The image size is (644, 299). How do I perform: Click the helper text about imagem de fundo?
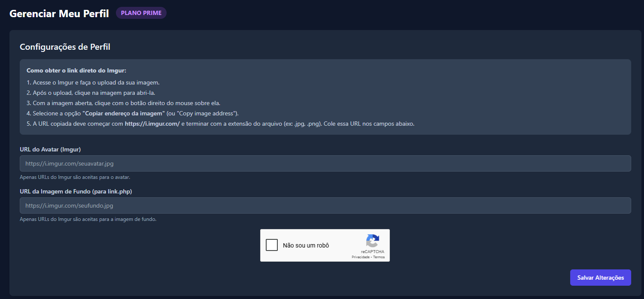click(88, 219)
